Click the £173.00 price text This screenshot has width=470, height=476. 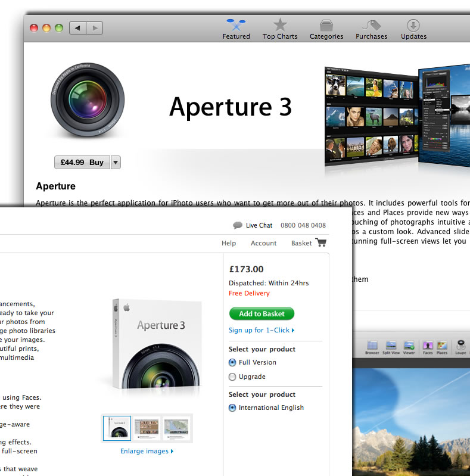[x=246, y=269]
